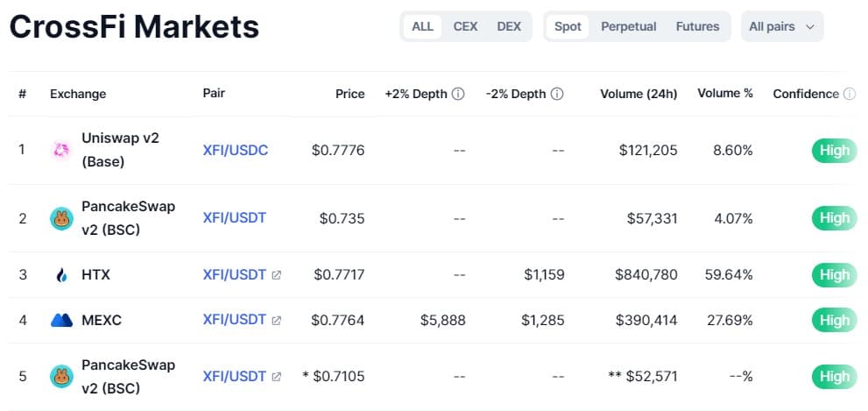Switch to the Futures markets tab
Image resolution: width=868 pixels, height=411 pixels.
(697, 26)
